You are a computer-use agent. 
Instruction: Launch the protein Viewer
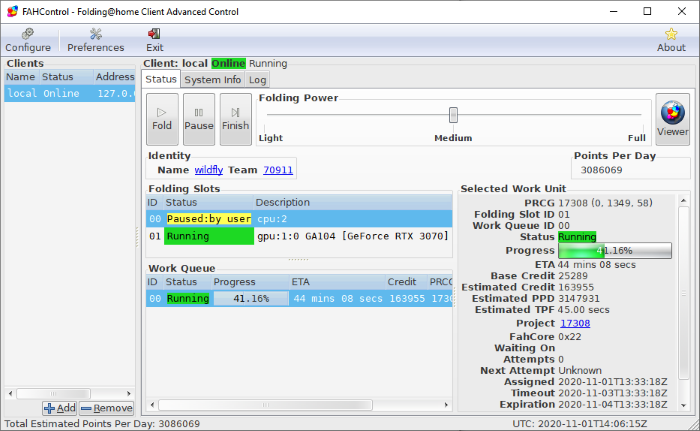click(672, 119)
